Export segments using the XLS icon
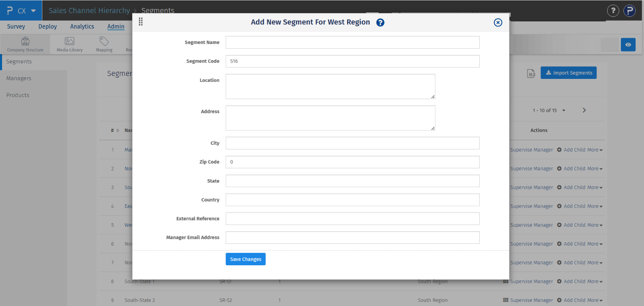644x306 pixels. click(531, 73)
